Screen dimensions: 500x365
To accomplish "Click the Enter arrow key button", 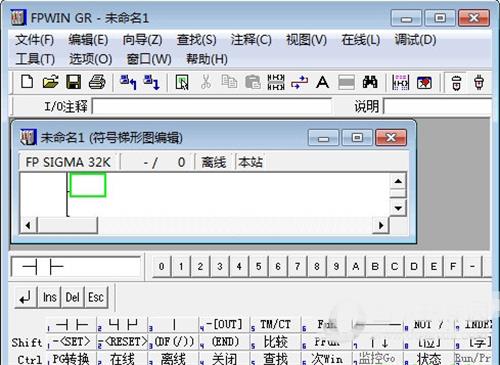I will tap(26, 297).
